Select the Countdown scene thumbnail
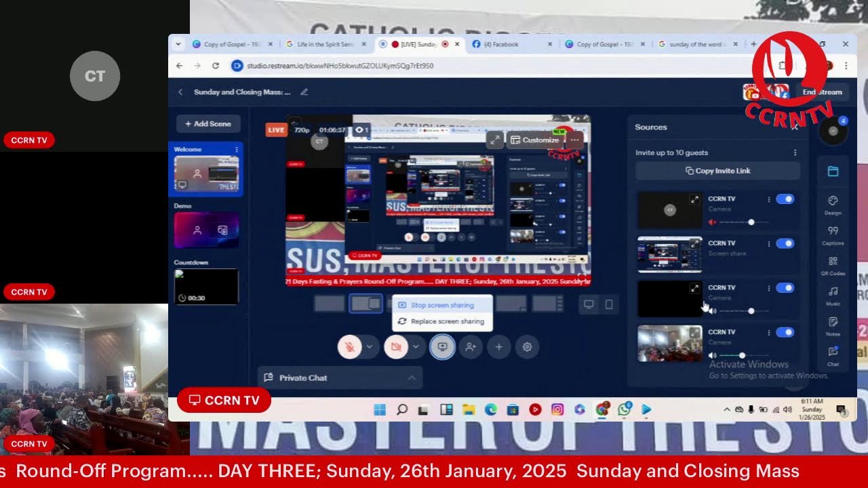This screenshot has height=488, width=868. tap(206, 287)
